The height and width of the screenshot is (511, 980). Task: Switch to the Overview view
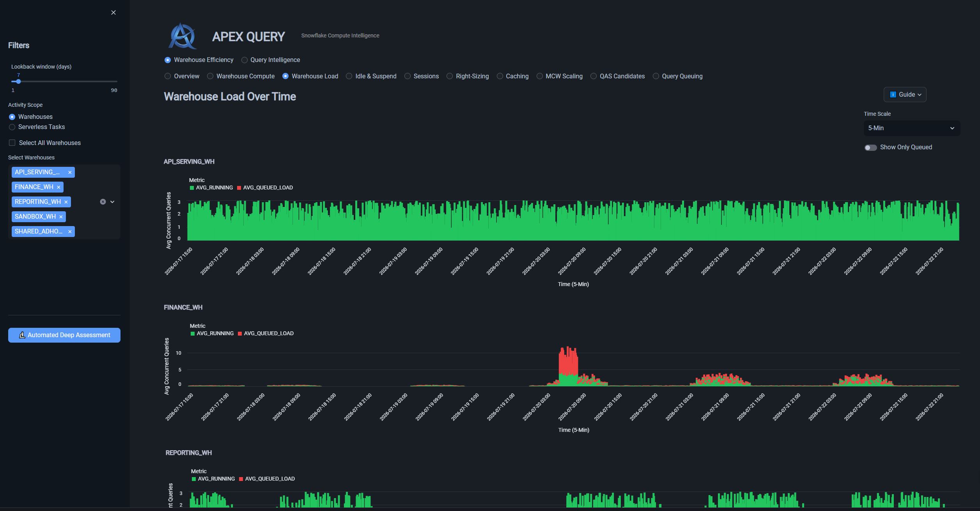pos(182,76)
